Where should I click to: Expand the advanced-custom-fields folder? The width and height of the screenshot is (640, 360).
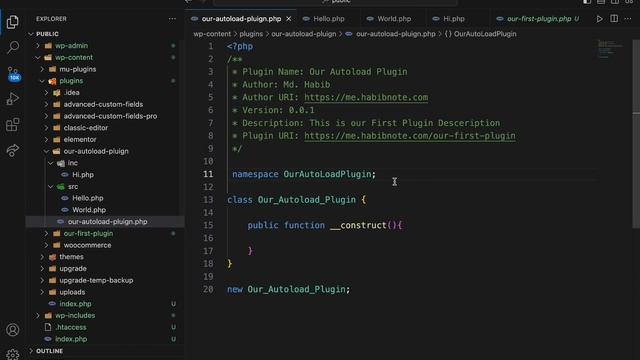[46, 104]
